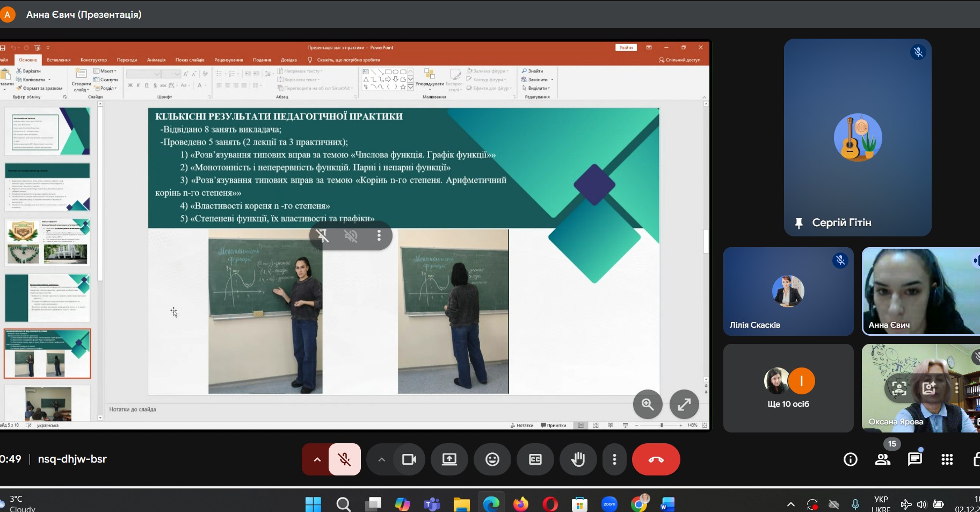The height and width of the screenshot is (512, 980).
Task: Show the participants list
Action: (x=882, y=459)
